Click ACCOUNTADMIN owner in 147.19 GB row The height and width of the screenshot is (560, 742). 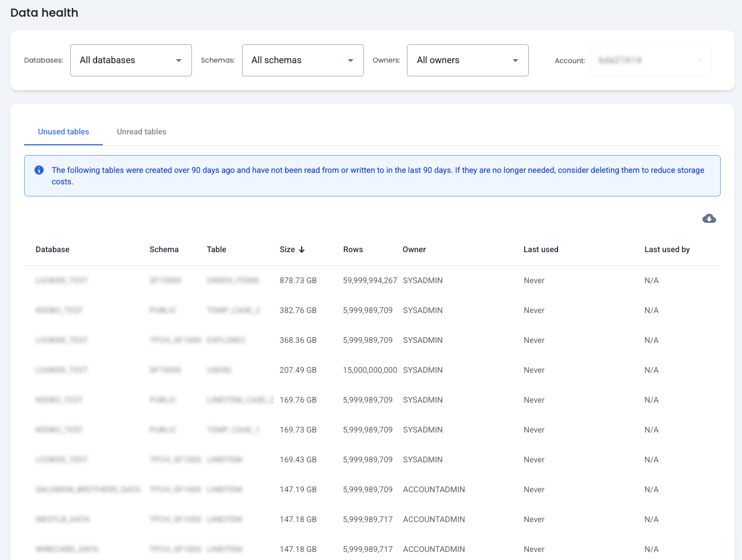click(x=434, y=489)
